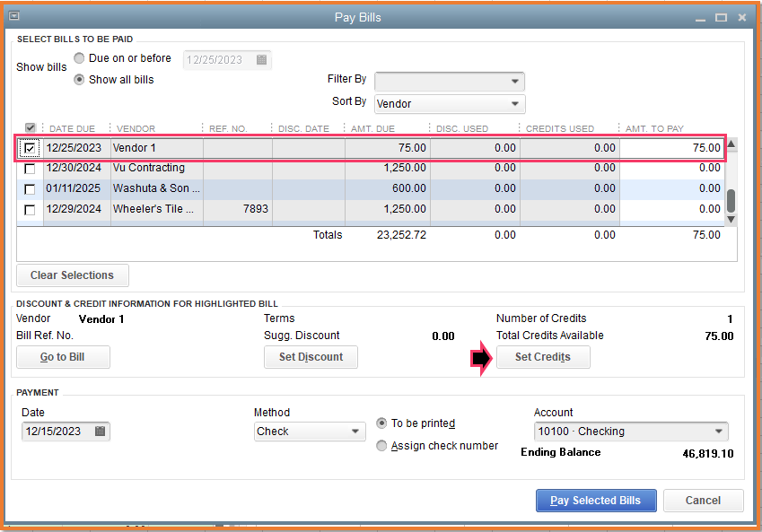Click the DISC. USED column header

461,129
